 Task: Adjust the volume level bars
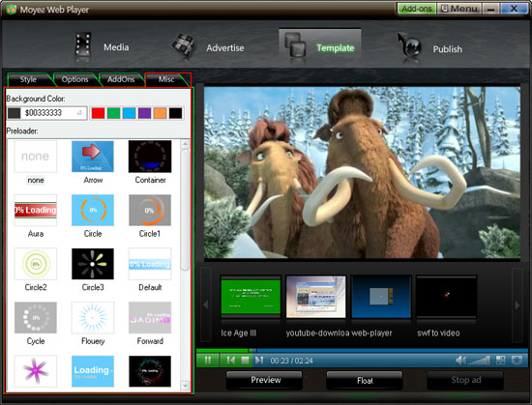coord(479,361)
